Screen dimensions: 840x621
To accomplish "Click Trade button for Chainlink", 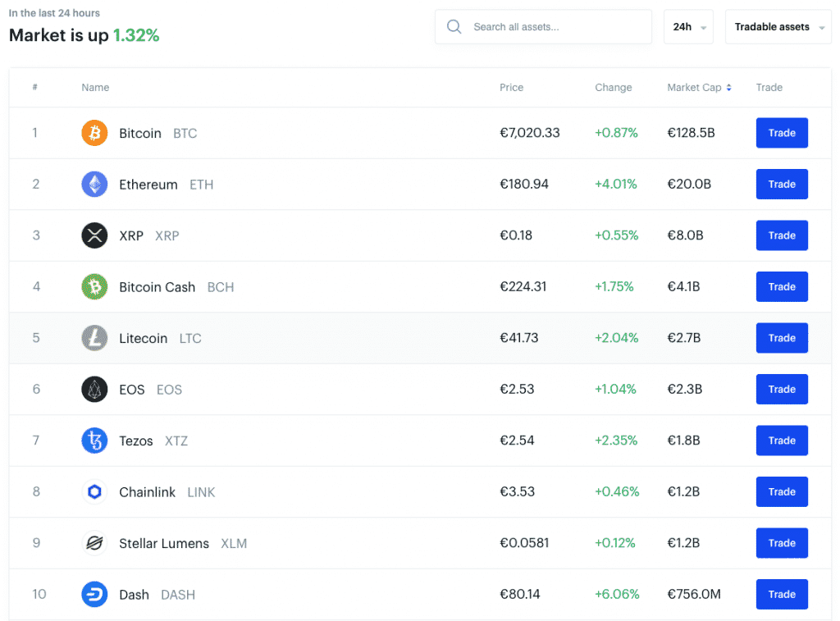I will pyautogui.click(x=782, y=492).
